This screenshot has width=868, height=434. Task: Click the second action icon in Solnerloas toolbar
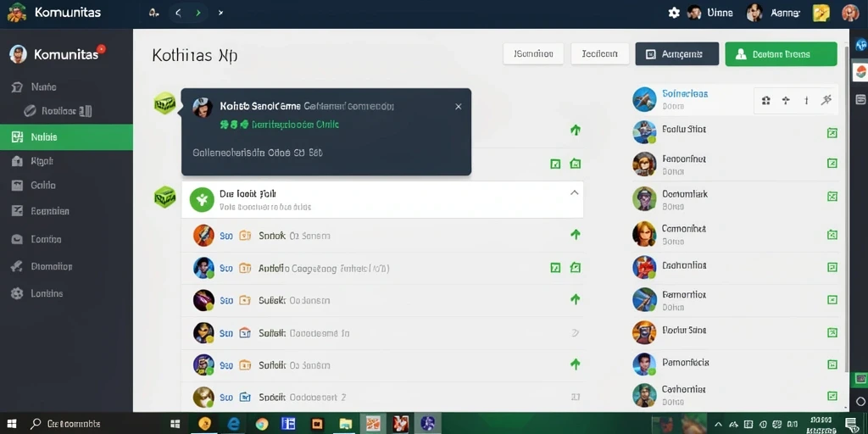(x=786, y=100)
